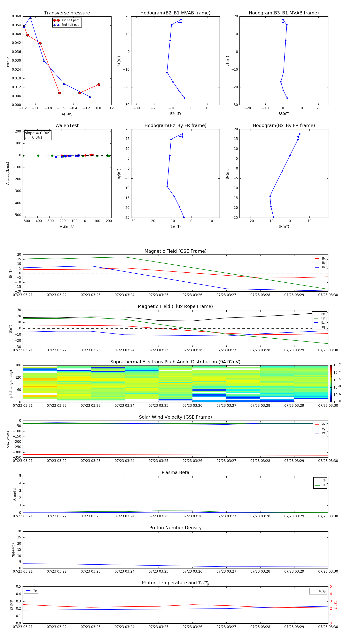Click the "Bx'" entry in Flux Rope legend
351x644 pixels.
click(320, 314)
